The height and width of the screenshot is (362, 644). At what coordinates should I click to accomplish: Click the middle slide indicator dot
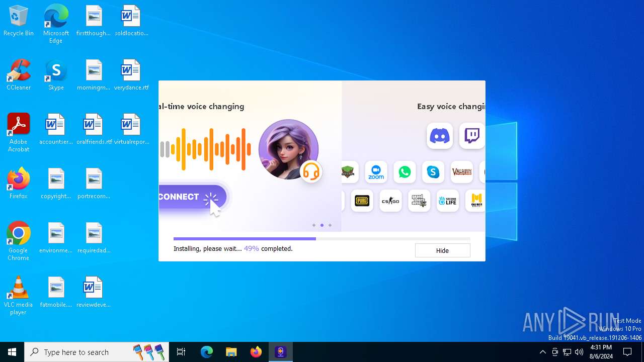(x=322, y=225)
